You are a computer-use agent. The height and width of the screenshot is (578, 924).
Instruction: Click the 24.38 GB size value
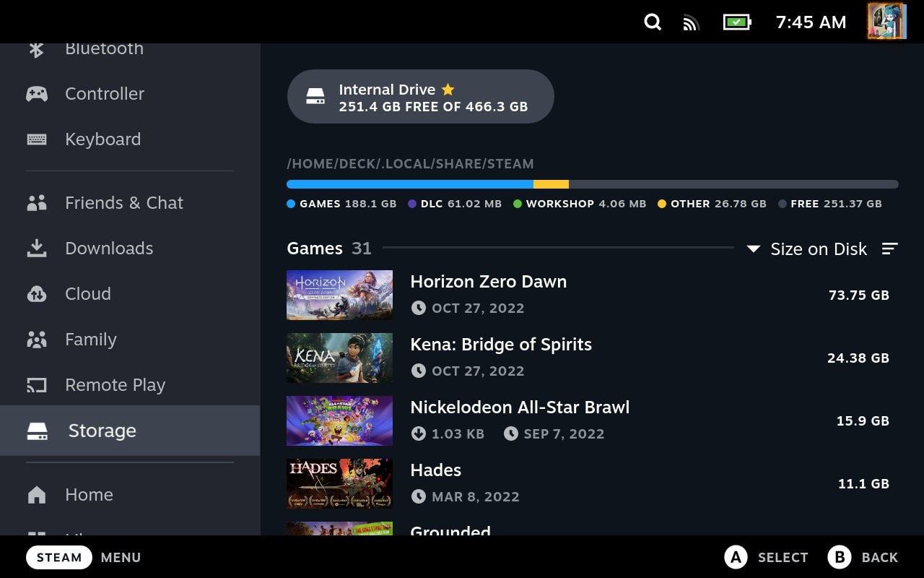pos(858,358)
